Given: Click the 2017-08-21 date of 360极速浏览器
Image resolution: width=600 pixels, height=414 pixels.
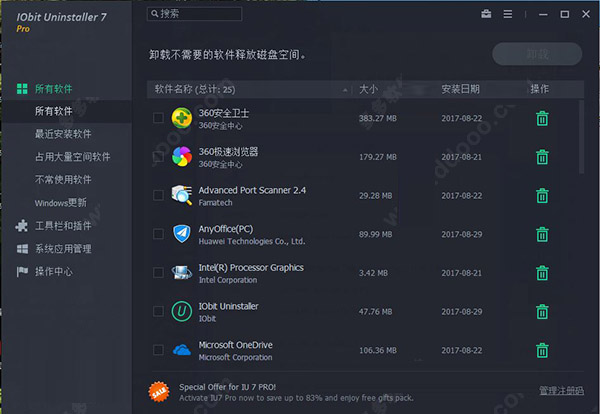Looking at the screenshot, I should pos(461,157).
